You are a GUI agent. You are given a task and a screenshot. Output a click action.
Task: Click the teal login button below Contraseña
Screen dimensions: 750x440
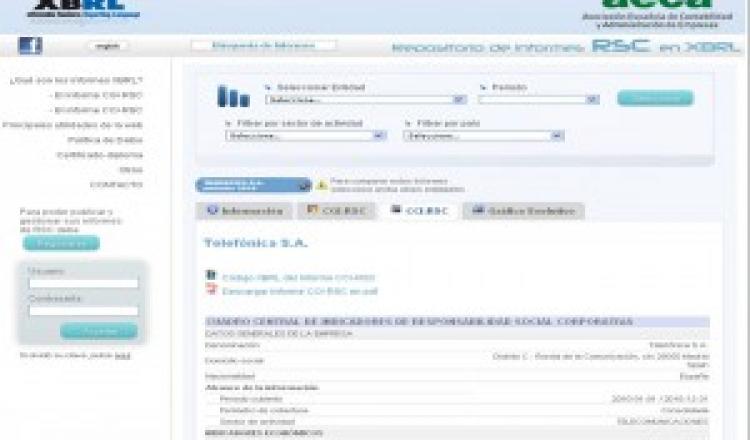pyautogui.click(x=99, y=331)
